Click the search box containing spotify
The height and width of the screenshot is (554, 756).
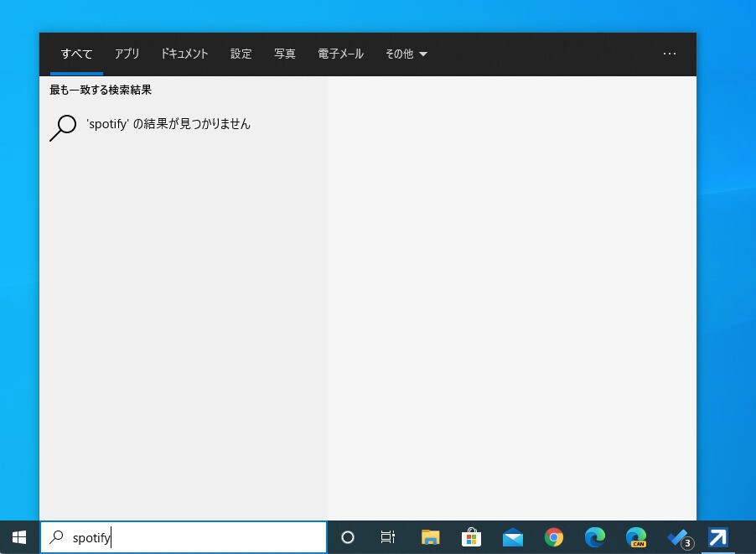click(193, 537)
